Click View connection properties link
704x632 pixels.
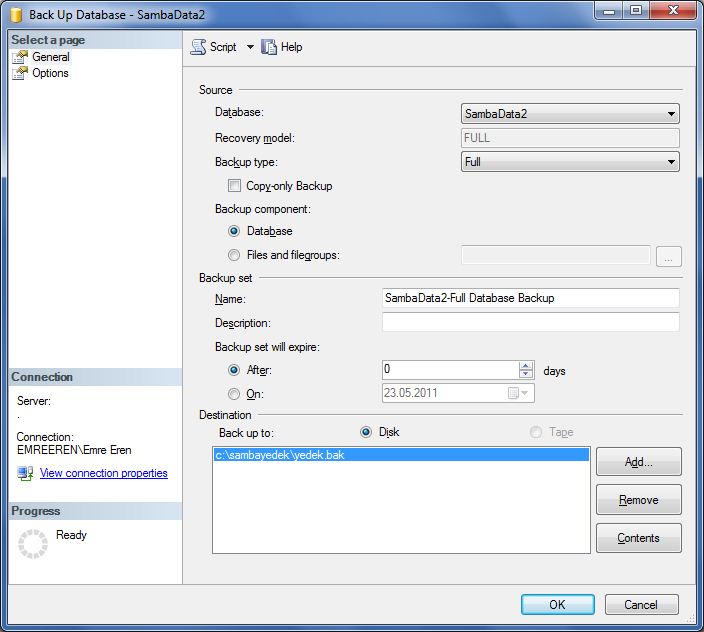[103, 473]
